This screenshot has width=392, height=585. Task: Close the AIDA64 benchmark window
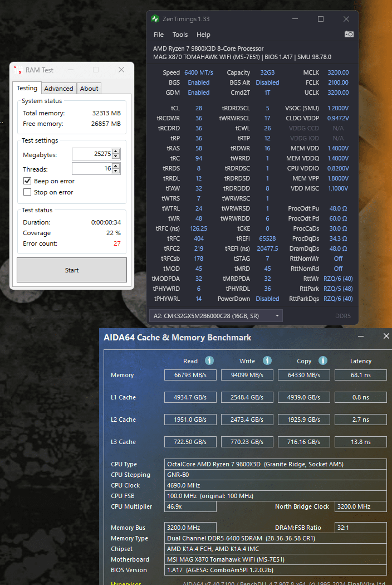coord(386,336)
